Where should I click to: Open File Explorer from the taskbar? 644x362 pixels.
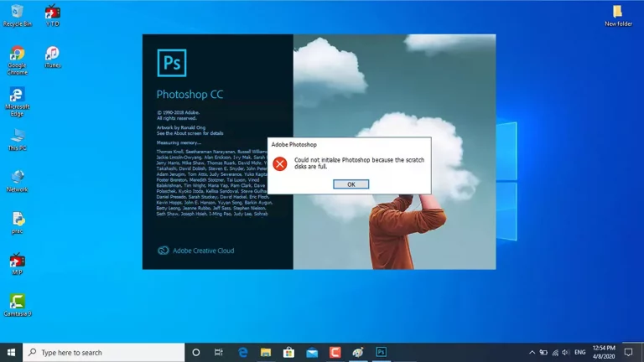pyautogui.click(x=266, y=352)
